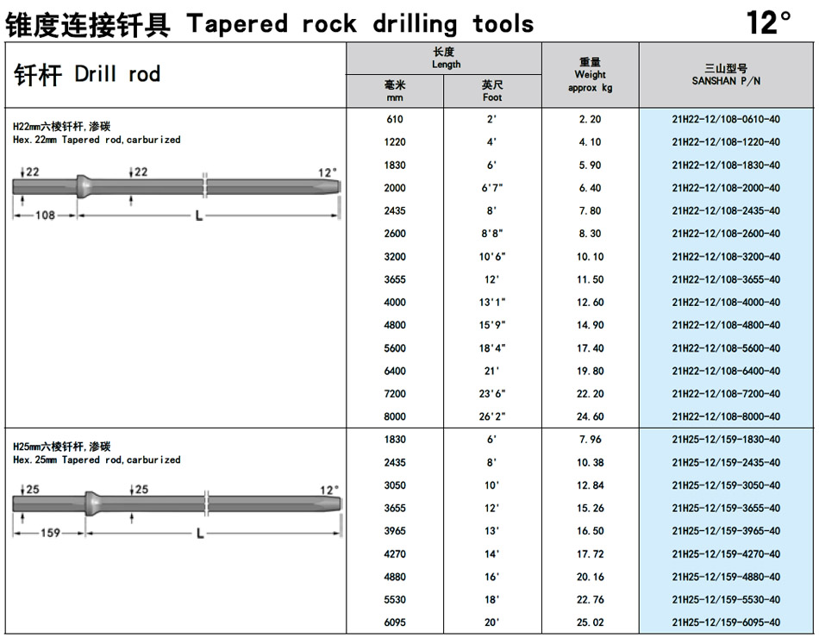The width and height of the screenshot is (819, 644).
Task: Select part number 21H22-12/108-3200-40
Action: point(725,257)
